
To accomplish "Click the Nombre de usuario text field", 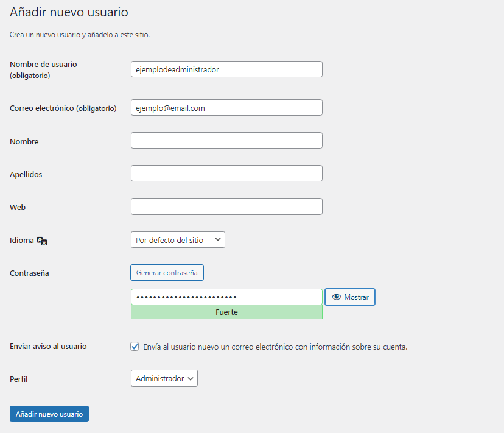I will click(x=226, y=69).
